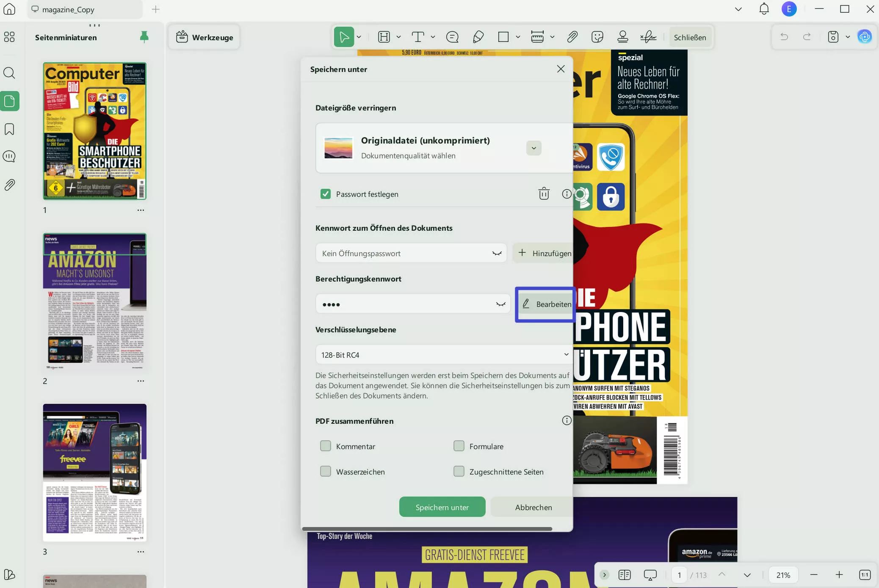Enable the Kommentar checkbox

pos(326,446)
